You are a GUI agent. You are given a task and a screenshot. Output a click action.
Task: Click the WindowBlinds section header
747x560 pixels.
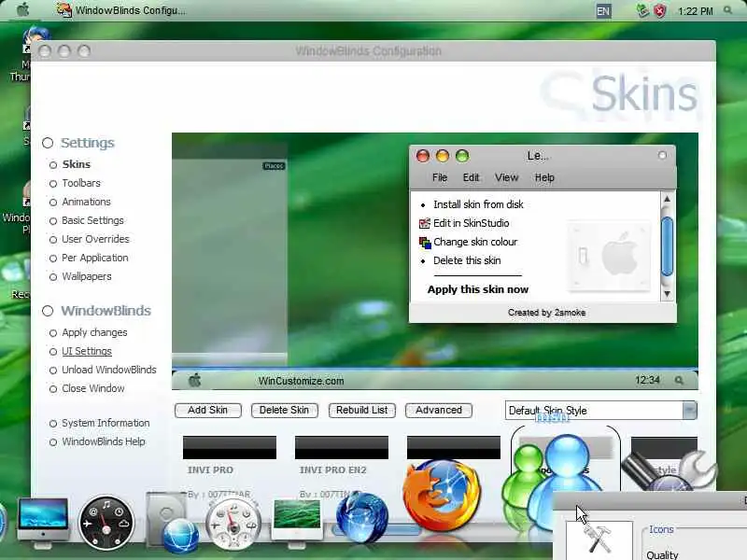pyautogui.click(x=106, y=311)
